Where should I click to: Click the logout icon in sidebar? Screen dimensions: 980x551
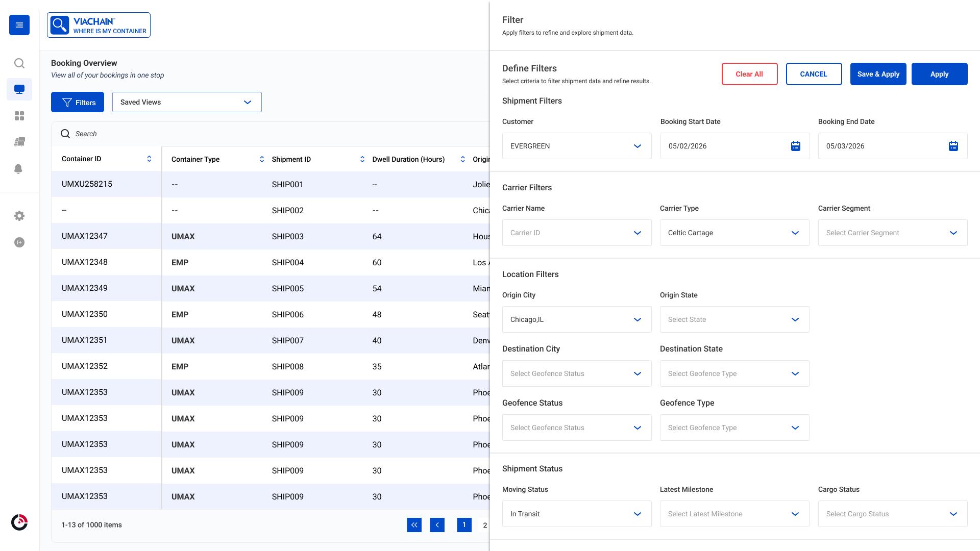19,242
